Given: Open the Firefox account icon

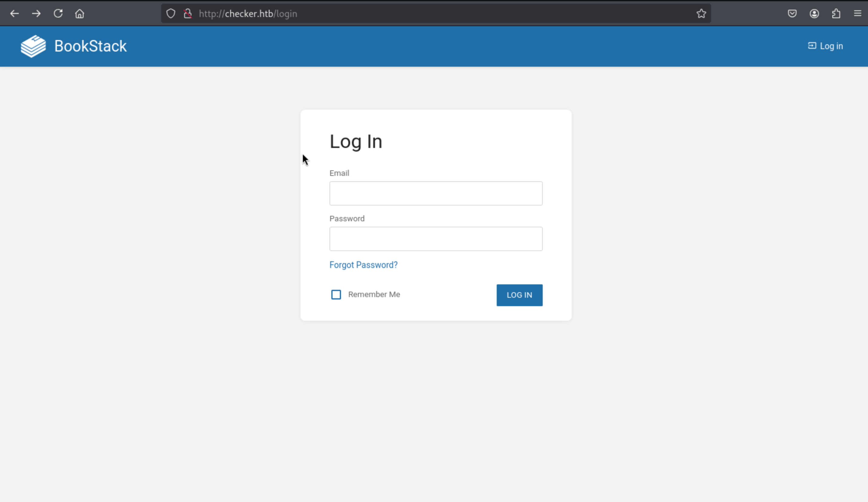Looking at the screenshot, I should (814, 14).
